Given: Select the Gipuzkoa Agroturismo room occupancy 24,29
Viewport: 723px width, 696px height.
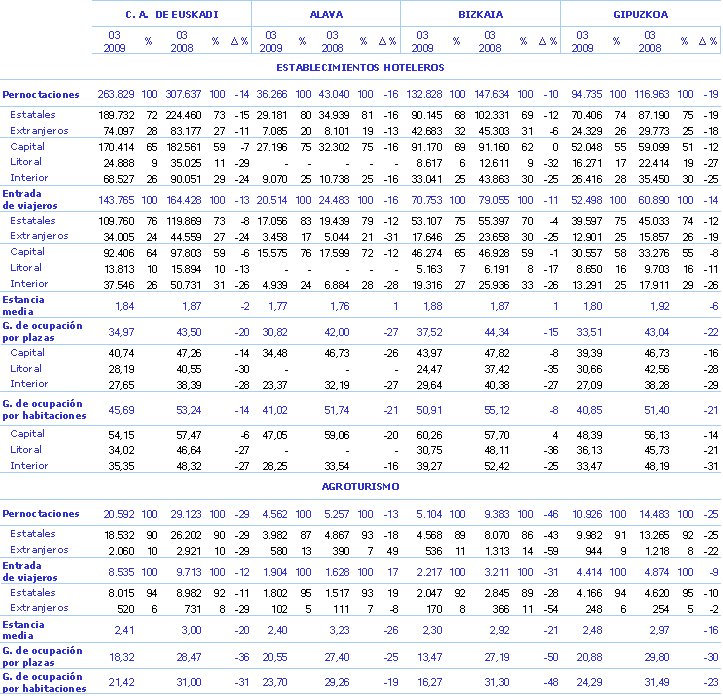Looking at the screenshot, I should [589, 683].
